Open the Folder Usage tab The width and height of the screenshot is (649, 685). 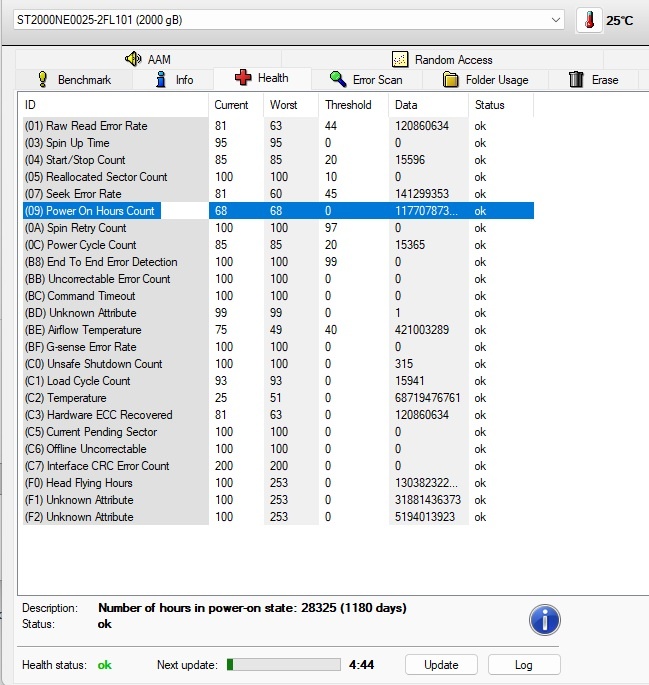click(486, 80)
